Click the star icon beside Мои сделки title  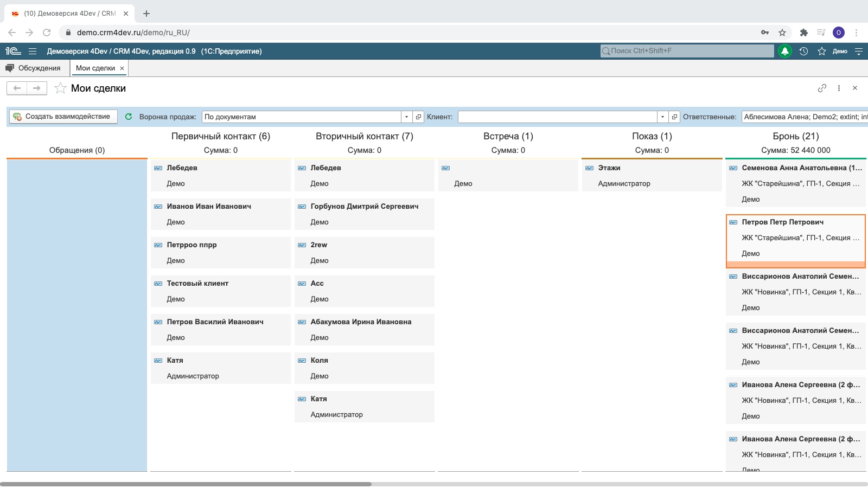point(60,88)
